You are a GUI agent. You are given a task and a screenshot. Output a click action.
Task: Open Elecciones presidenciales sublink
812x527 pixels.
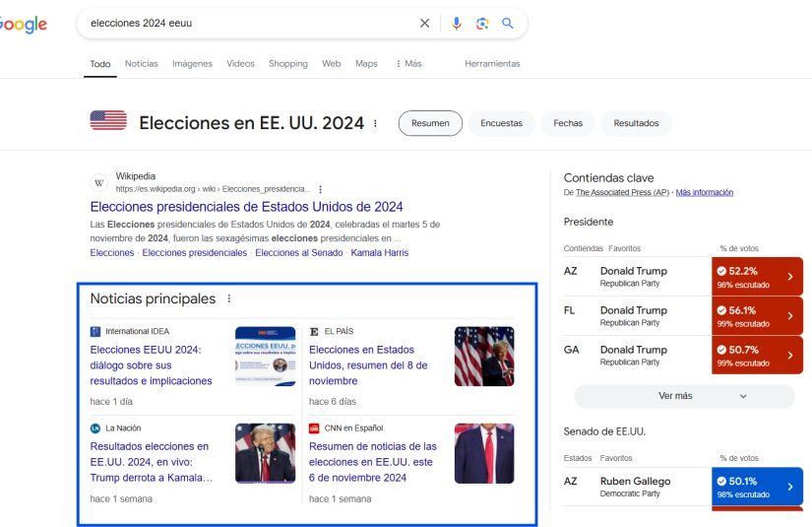[195, 253]
